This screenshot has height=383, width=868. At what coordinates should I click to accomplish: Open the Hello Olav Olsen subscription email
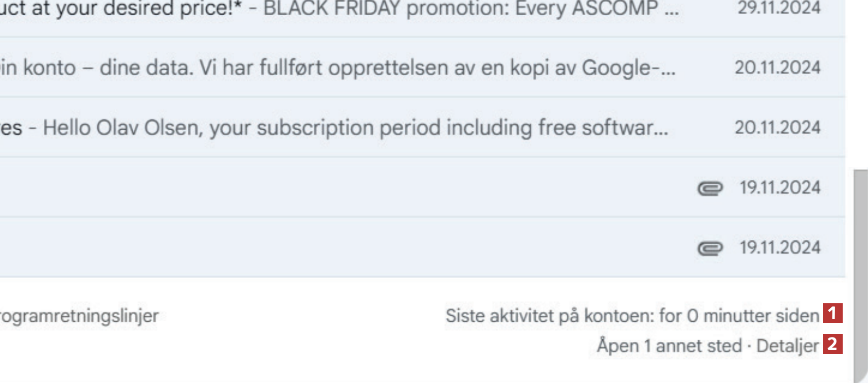coord(337,128)
